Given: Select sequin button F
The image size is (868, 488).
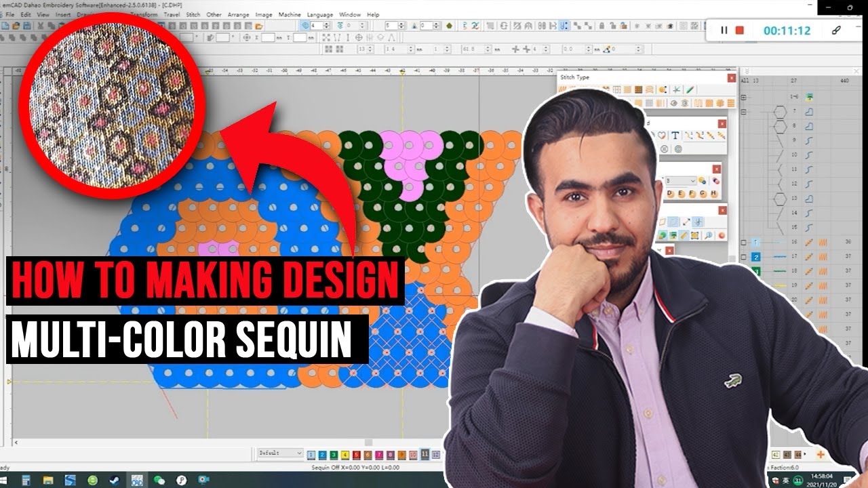Looking at the screenshot, I should 692,194.
